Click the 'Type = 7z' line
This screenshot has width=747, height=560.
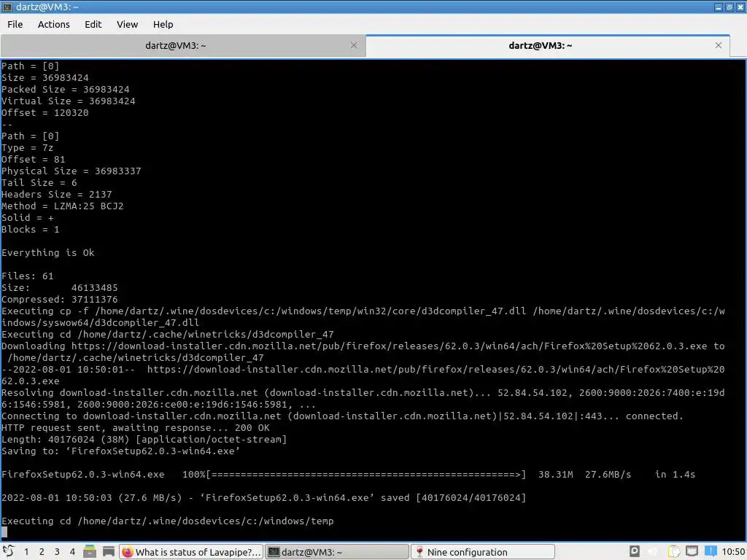click(x=28, y=147)
